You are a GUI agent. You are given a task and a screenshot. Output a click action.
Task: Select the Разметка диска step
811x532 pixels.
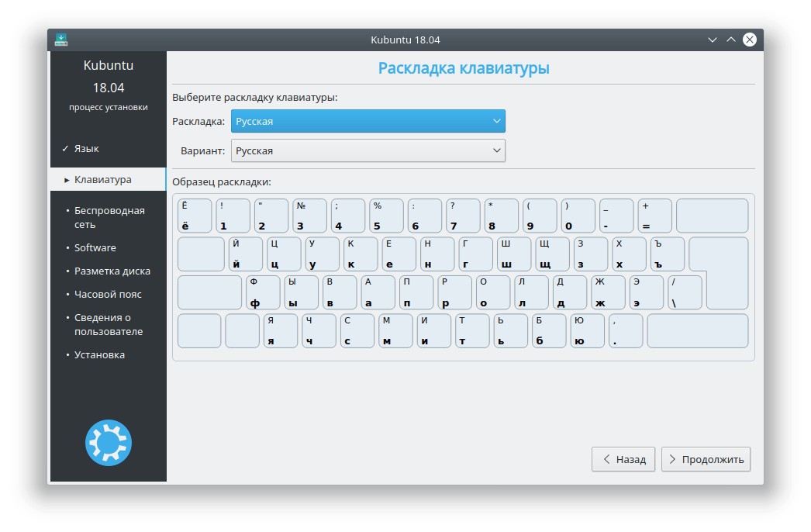point(112,271)
